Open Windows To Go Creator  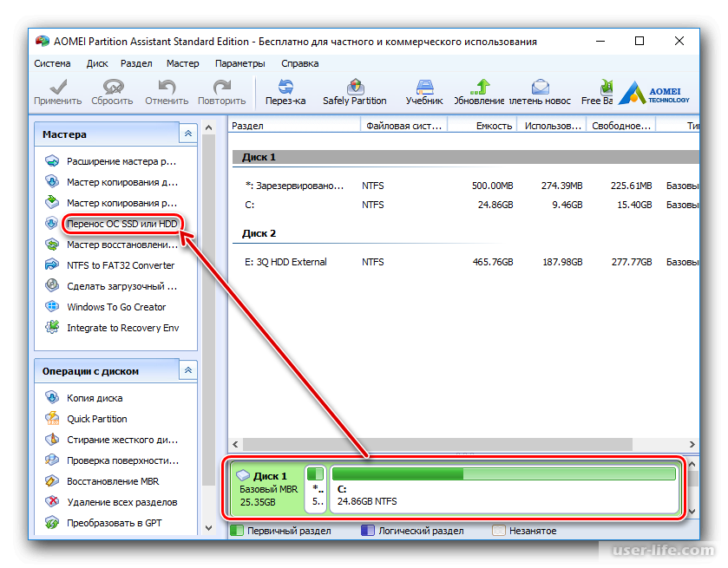pyautogui.click(x=116, y=307)
